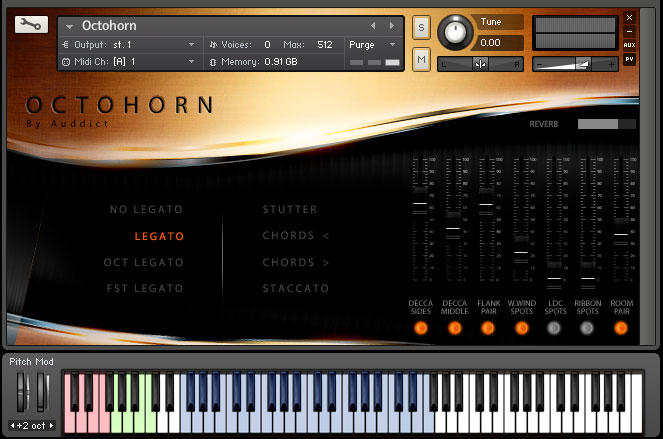Turn off the Room Pair mic
The height and width of the screenshot is (439, 663).
(x=621, y=327)
